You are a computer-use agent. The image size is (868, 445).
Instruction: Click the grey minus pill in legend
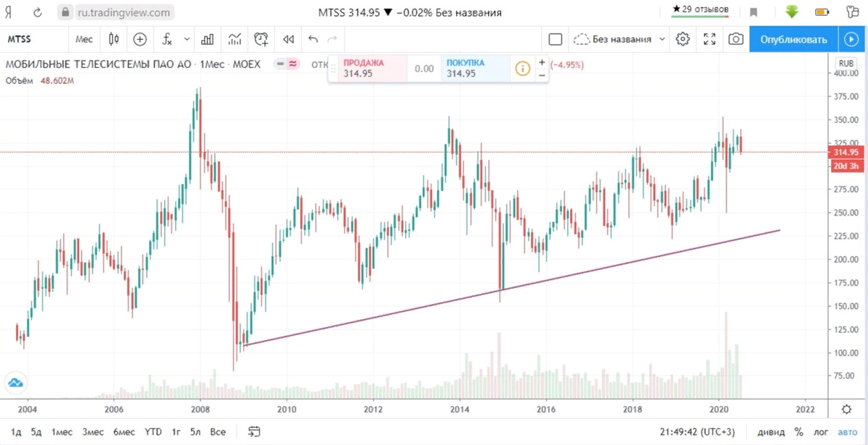coord(279,64)
